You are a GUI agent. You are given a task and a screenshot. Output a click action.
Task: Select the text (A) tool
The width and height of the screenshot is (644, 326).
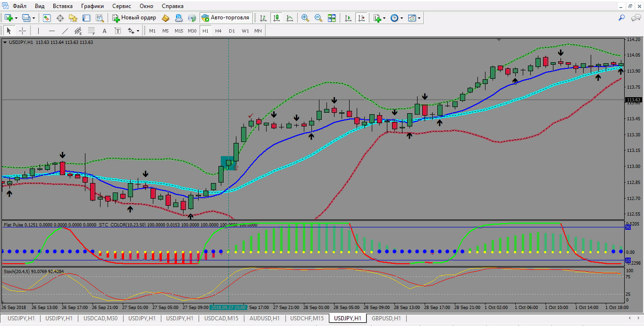[105, 31]
